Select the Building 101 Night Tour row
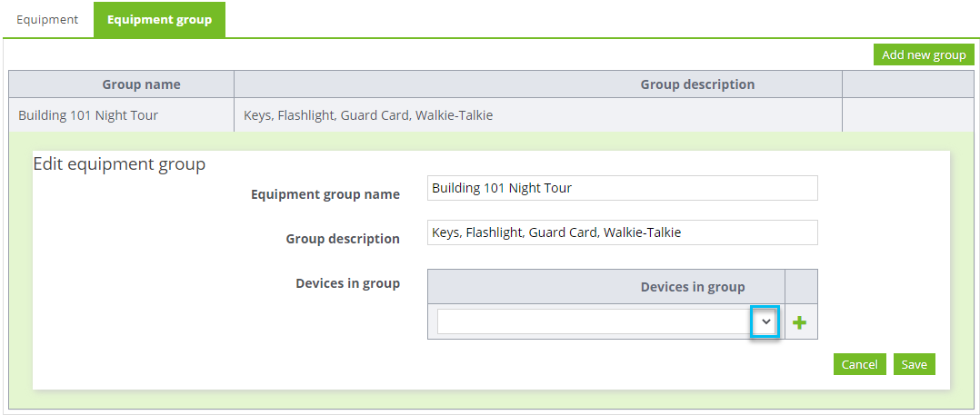 pyautogui.click(x=491, y=114)
